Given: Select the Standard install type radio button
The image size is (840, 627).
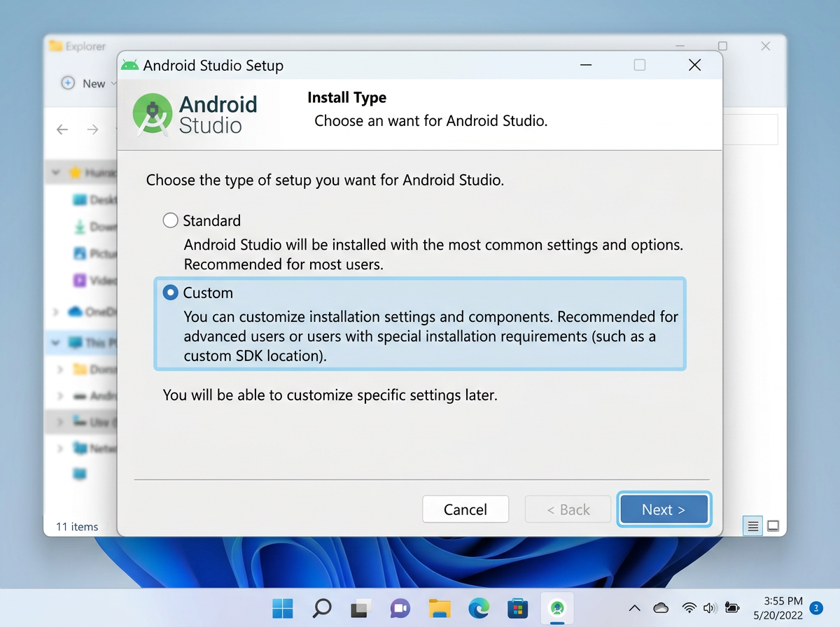Looking at the screenshot, I should [x=170, y=220].
